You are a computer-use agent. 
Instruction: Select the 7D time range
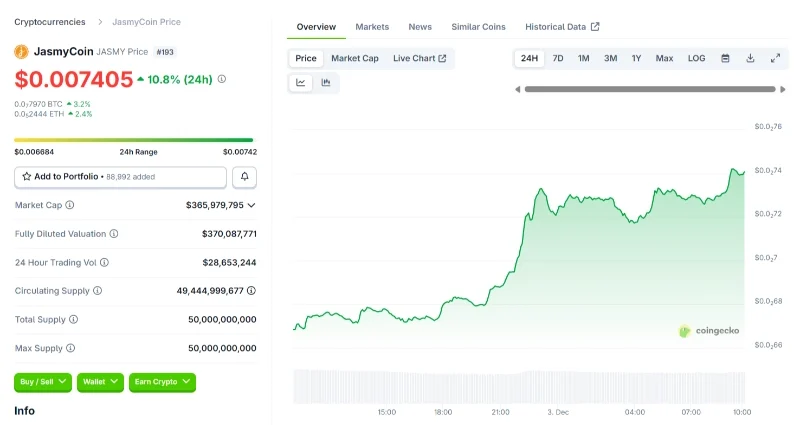[558, 58]
